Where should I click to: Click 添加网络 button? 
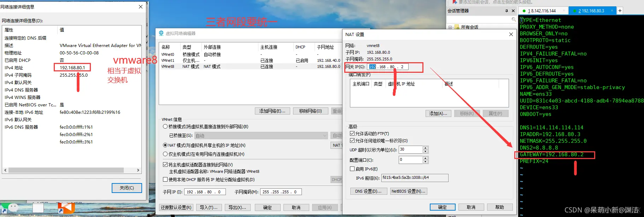272,111
